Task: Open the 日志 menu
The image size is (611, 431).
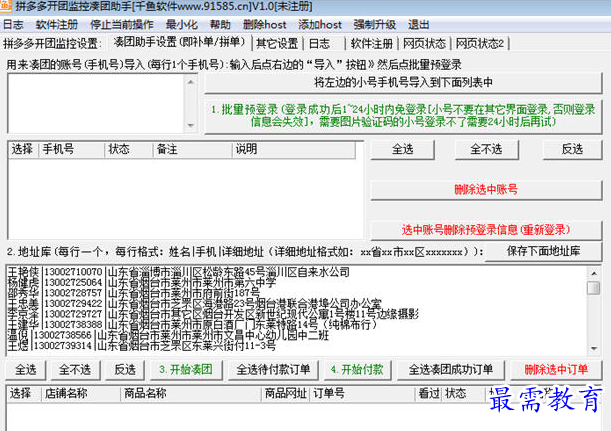Action: click(x=13, y=25)
